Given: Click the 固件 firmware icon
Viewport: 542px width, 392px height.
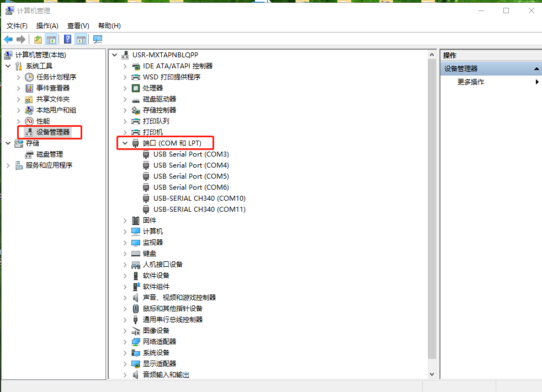Looking at the screenshot, I should coord(136,221).
